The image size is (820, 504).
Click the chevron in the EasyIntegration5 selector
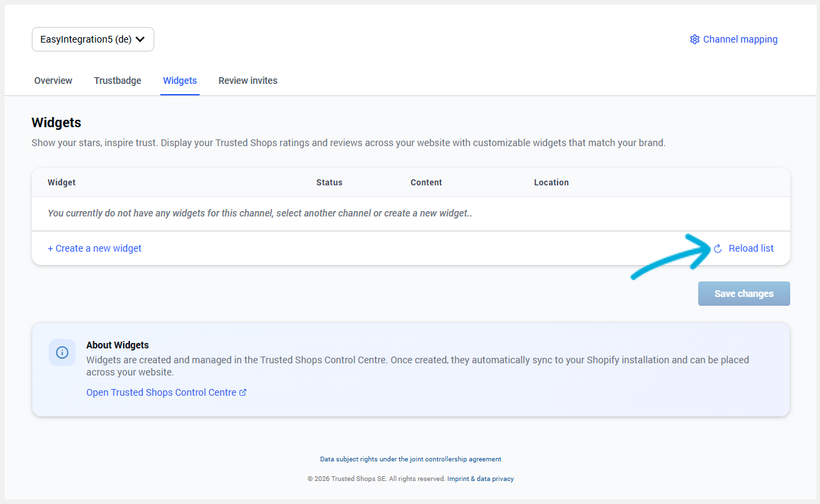pyautogui.click(x=140, y=39)
